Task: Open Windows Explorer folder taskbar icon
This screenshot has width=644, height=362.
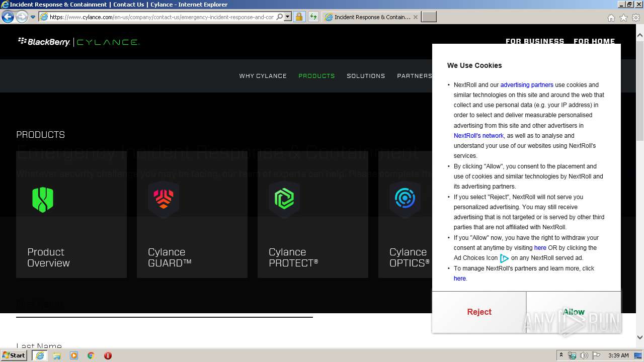Action: tap(57, 355)
